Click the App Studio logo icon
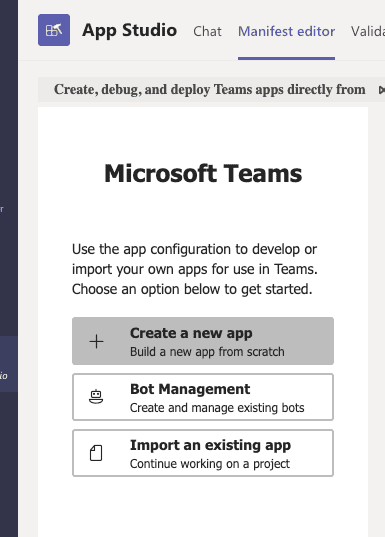Image resolution: width=385 pixels, height=537 pixels. click(54, 30)
